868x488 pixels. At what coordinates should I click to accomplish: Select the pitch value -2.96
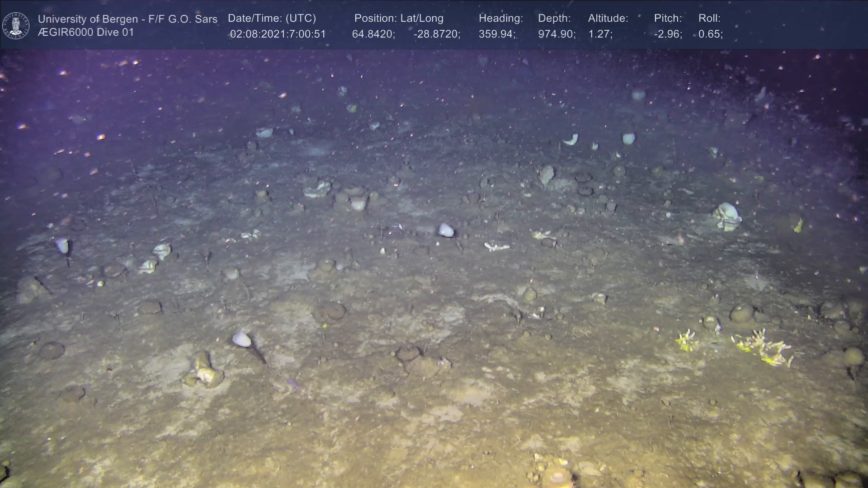coord(668,34)
